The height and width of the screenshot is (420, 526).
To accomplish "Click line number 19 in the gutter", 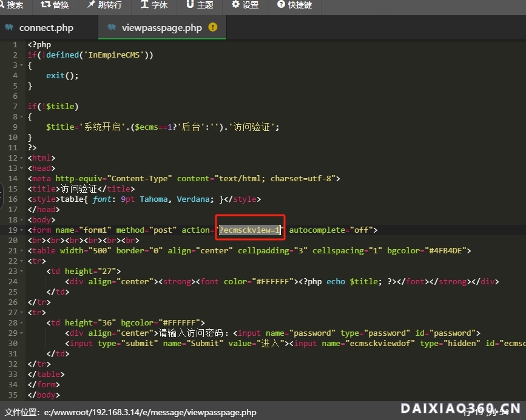I will 13,230.
